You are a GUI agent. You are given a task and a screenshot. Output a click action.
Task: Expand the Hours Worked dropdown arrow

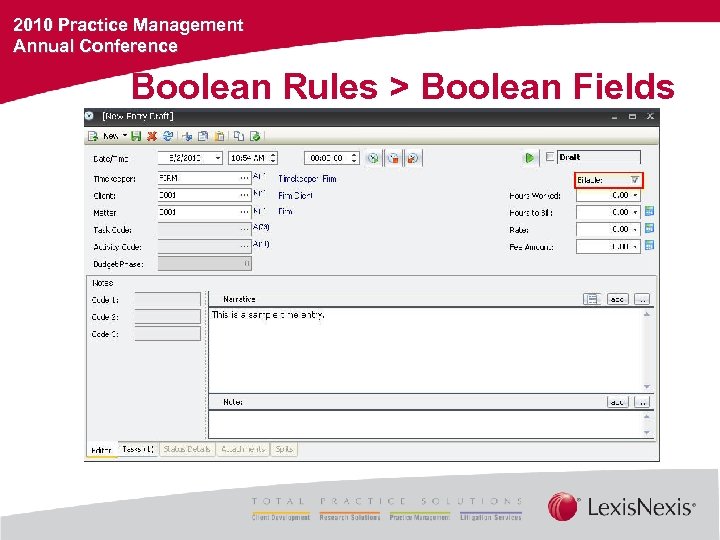point(636,196)
